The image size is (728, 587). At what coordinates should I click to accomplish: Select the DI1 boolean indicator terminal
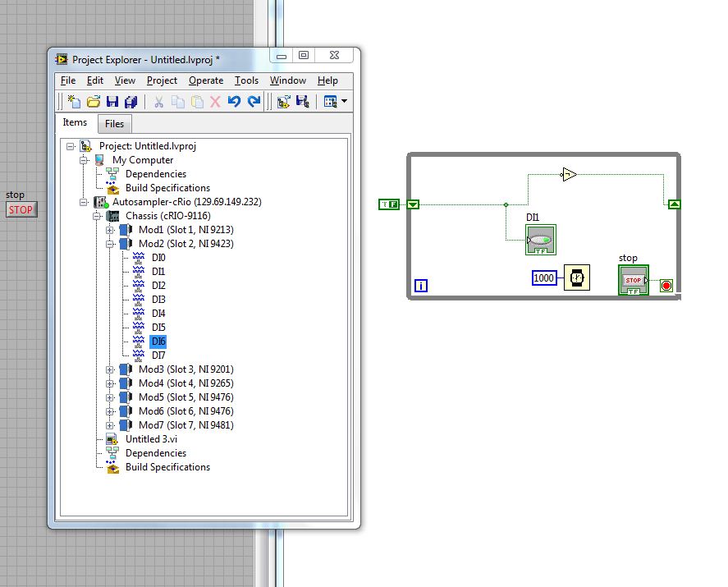tap(541, 240)
